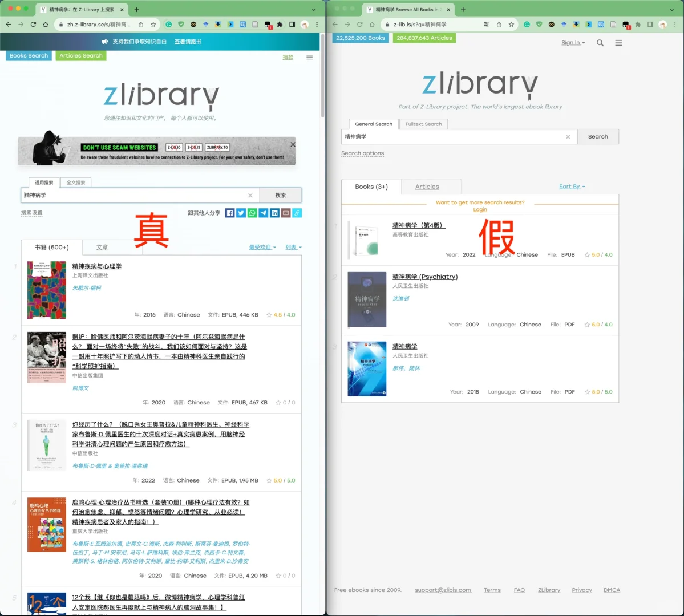Click support@zlibis.com footer link
684x616 pixels.
tap(443, 590)
